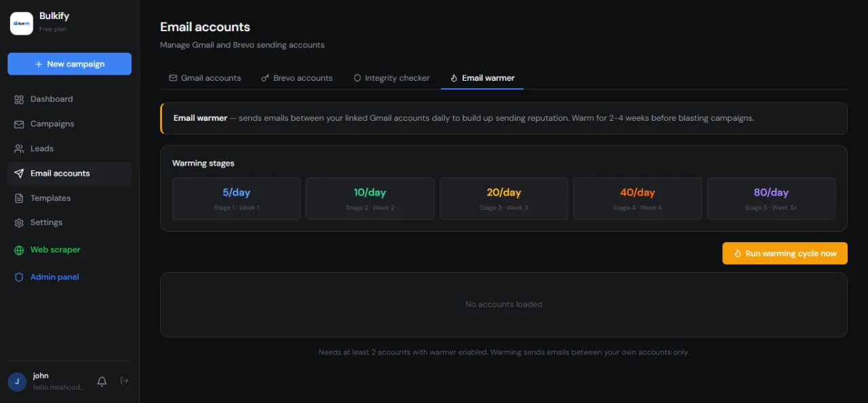Select the 40/day Stage 4 card

(637, 199)
